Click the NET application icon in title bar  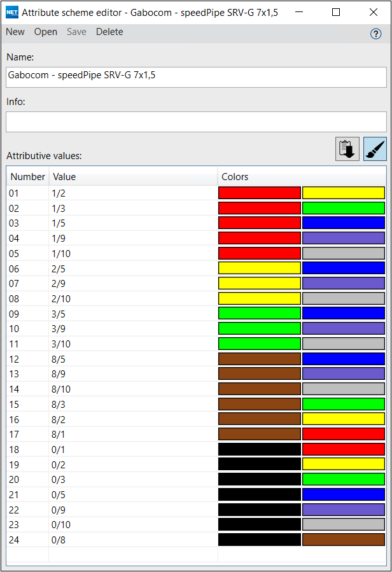[12, 12]
